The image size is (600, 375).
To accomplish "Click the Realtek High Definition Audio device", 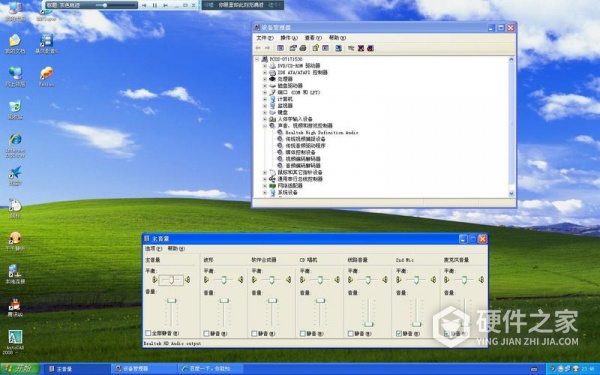I will [x=321, y=132].
